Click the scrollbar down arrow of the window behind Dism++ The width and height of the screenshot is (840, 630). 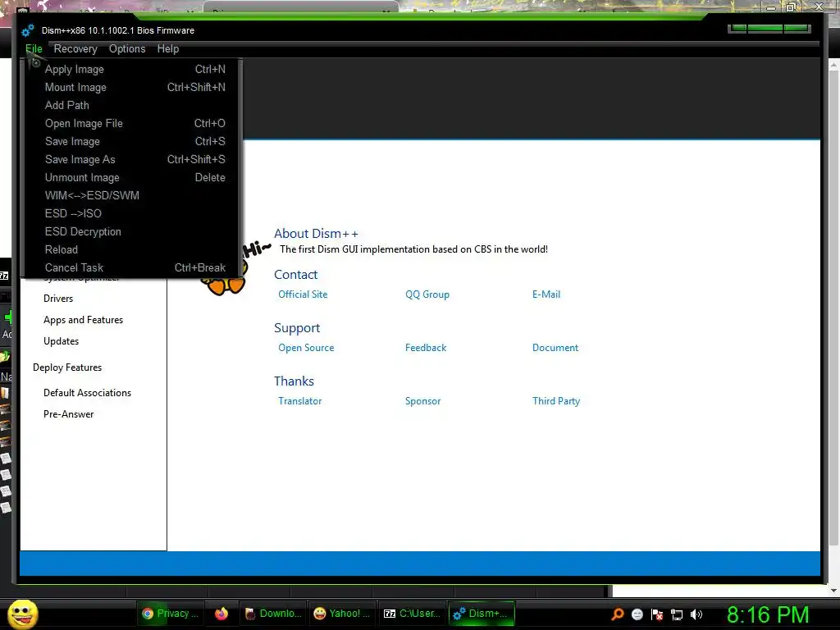pyautogui.click(x=833, y=591)
